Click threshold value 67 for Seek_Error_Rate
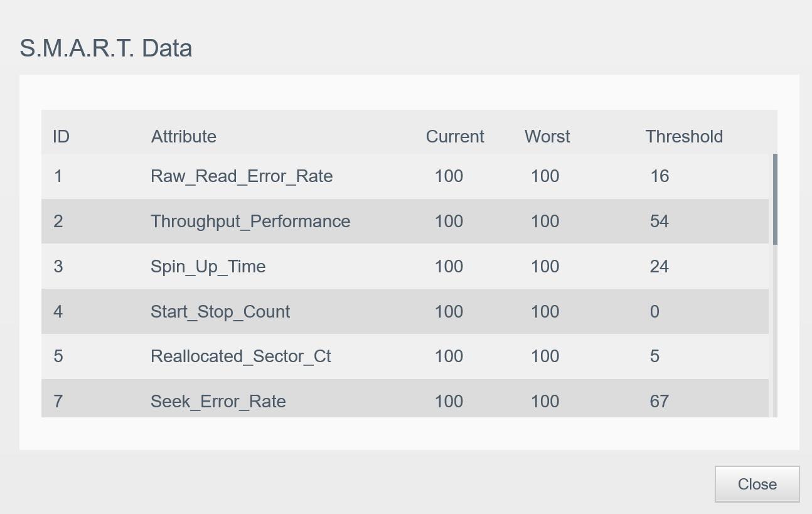812x514 pixels. click(x=660, y=402)
